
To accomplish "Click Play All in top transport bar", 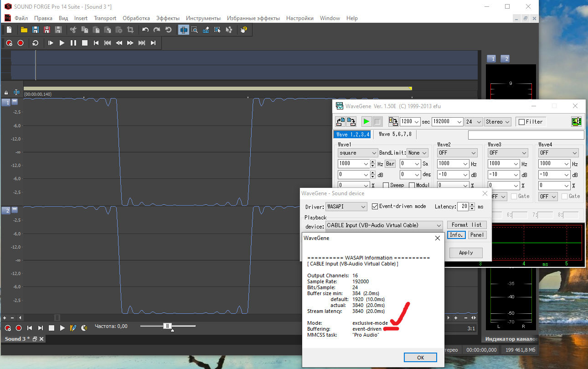I will coord(51,43).
